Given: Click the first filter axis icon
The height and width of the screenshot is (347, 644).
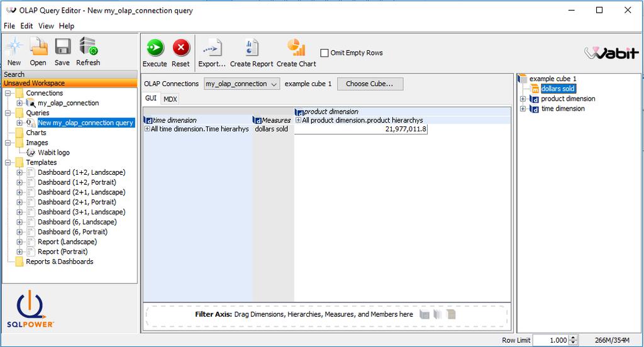Looking at the screenshot, I should point(425,314).
